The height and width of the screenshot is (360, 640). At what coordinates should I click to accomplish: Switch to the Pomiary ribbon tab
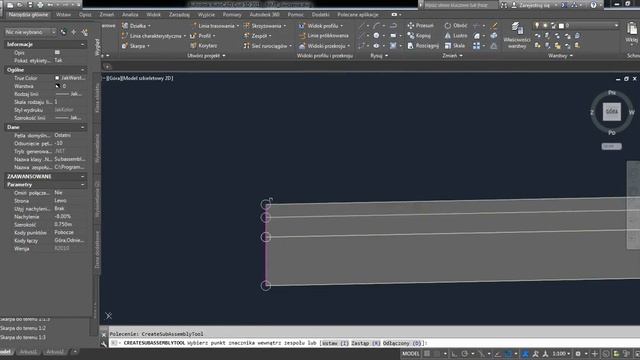point(232,15)
